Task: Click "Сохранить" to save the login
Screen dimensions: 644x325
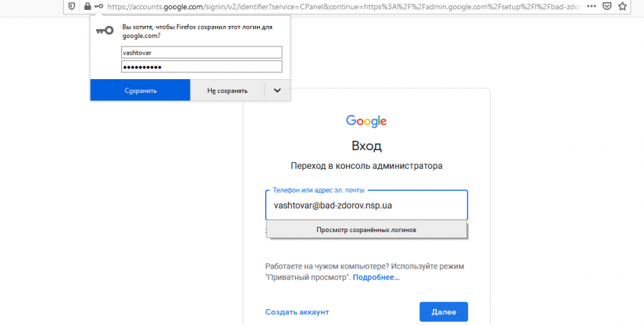Action: (x=140, y=91)
